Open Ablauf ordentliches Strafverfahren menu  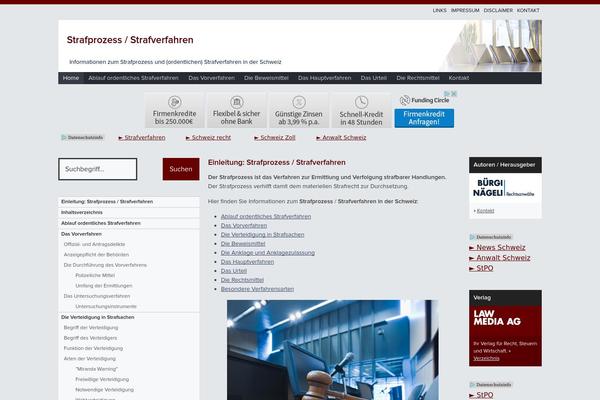coord(133,78)
